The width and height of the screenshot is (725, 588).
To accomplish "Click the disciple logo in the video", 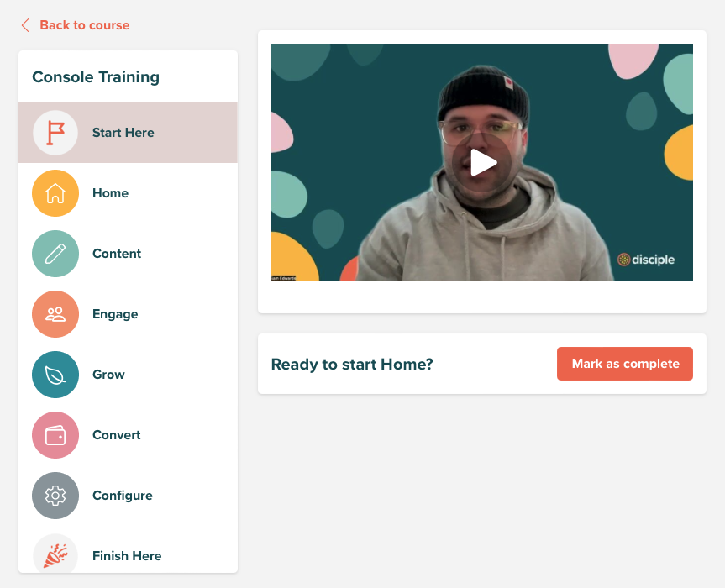I will pos(646,260).
